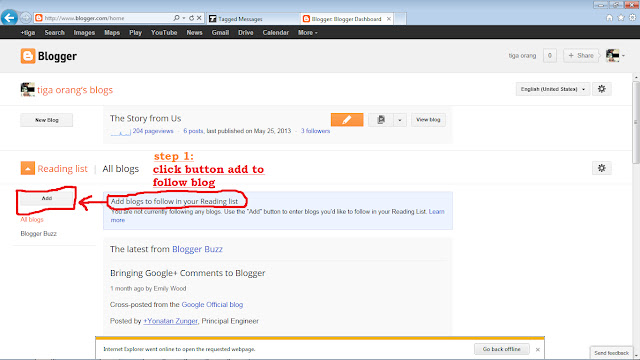Open Calendar in the Google bar
Viewport: 640px width, 360px height.
276,33
